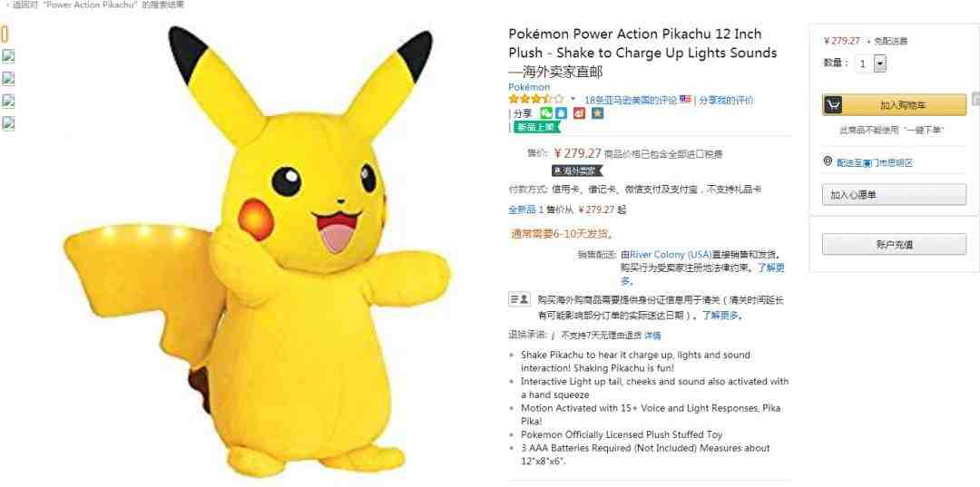Image resolution: width=980 pixels, height=487 pixels.
Task: Share via the green WeChat icon
Action: point(546,113)
